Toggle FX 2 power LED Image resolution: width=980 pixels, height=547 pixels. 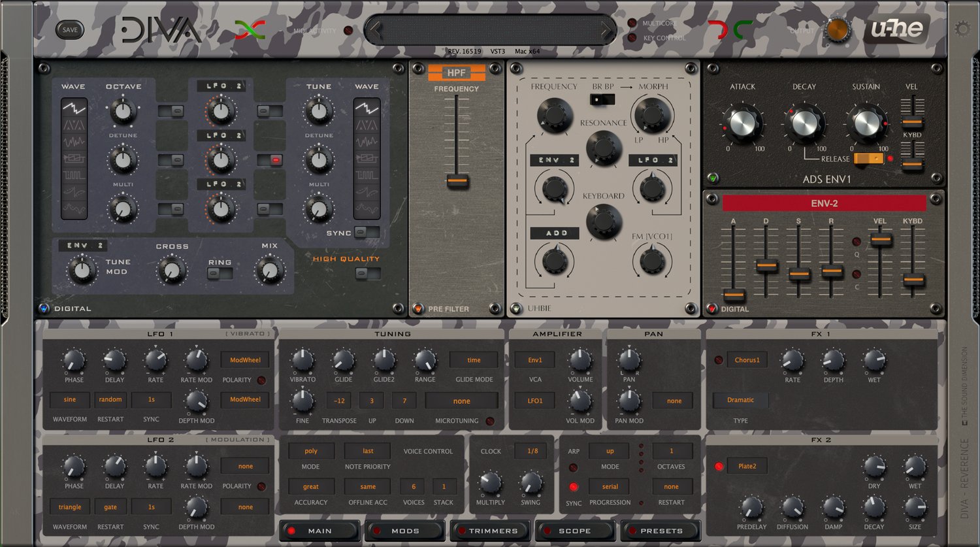719,466
